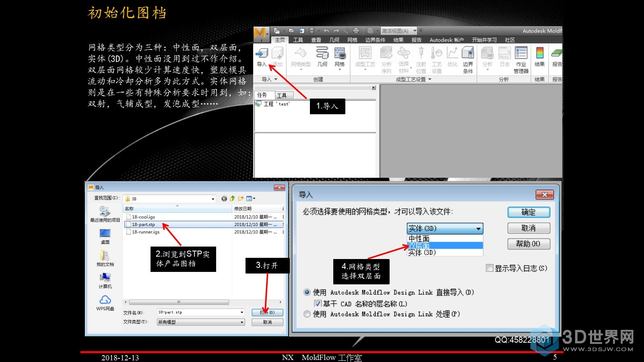Click the 成型工艺 molding process icon
Viewport: 644px width, 362px height.
[365, 53]
